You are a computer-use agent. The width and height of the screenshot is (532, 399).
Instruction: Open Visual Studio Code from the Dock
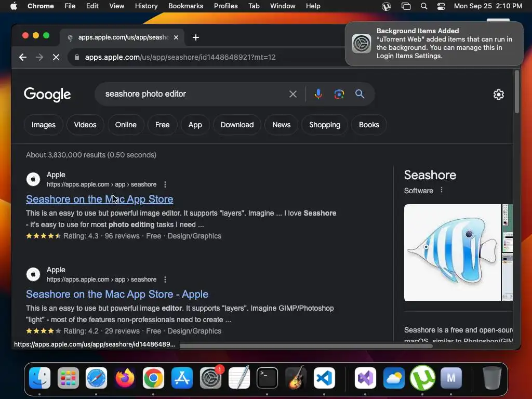pyautogui.click(x=324, y=378)
